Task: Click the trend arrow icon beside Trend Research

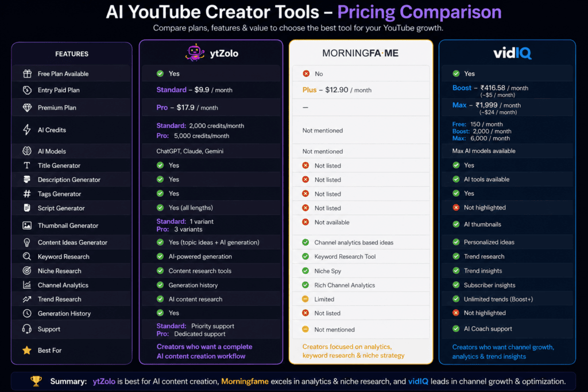Action: coord(27,299)
